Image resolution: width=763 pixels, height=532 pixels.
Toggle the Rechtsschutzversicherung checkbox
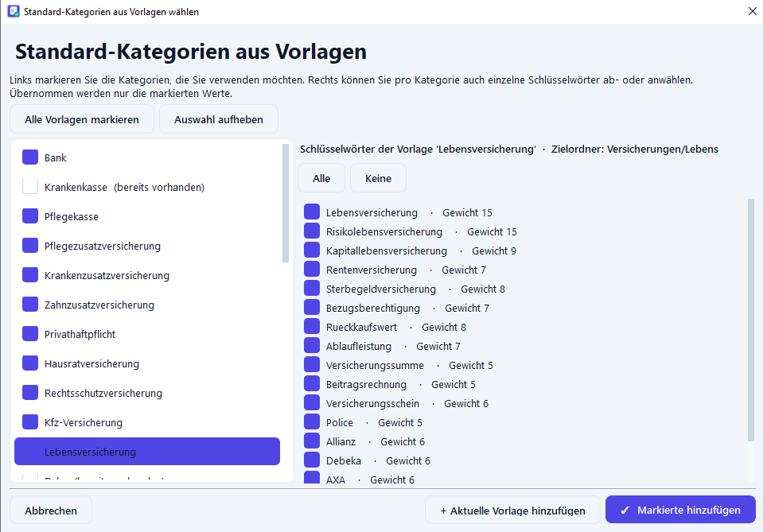pyautogui.click(x=30, y=393)
